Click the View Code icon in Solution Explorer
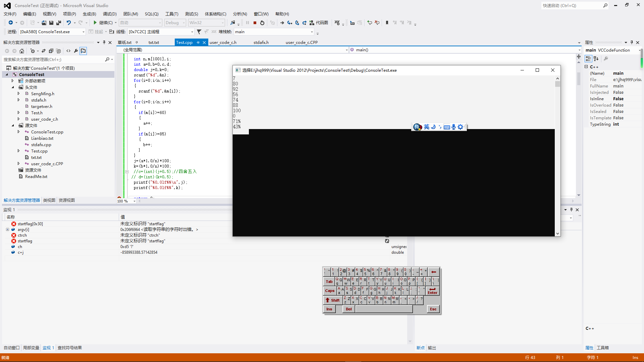 [x=68, y=51]
